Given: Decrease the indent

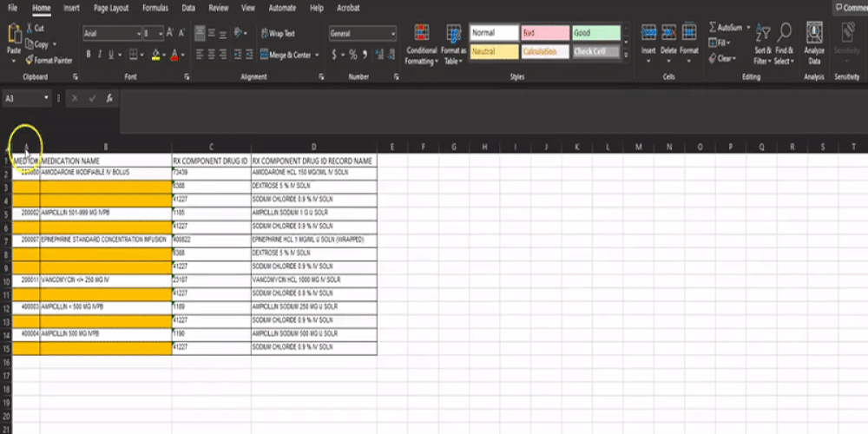Looking at the screenshot, I should pyautogui.click(x=238, y=54).
